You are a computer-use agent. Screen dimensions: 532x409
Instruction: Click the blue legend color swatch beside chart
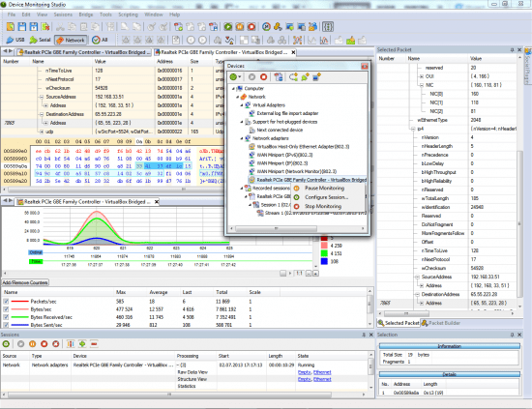coord(324,261)
